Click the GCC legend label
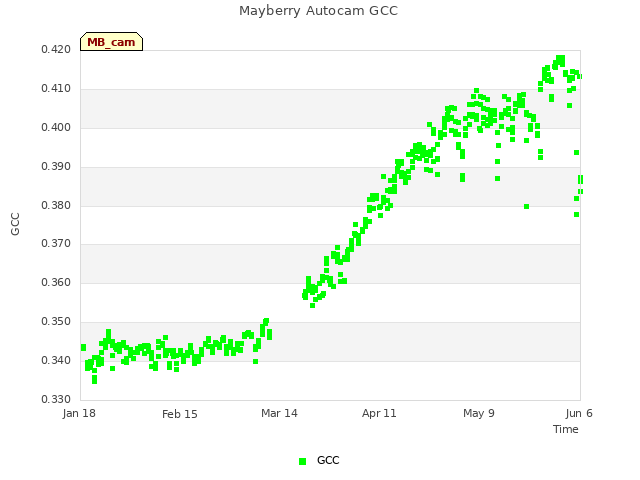Image resolution: width=640 pixels, height=480 pixels. (x=328, y=460)
